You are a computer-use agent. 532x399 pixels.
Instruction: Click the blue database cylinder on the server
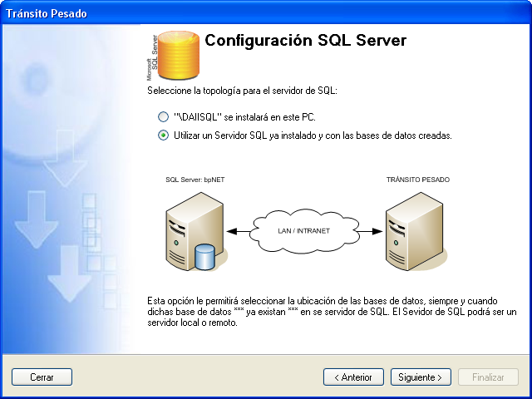point(205,257)
